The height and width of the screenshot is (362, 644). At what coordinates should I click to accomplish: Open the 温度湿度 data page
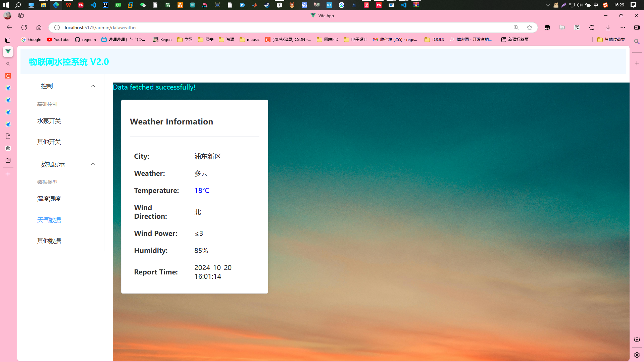tap(49, 199)
